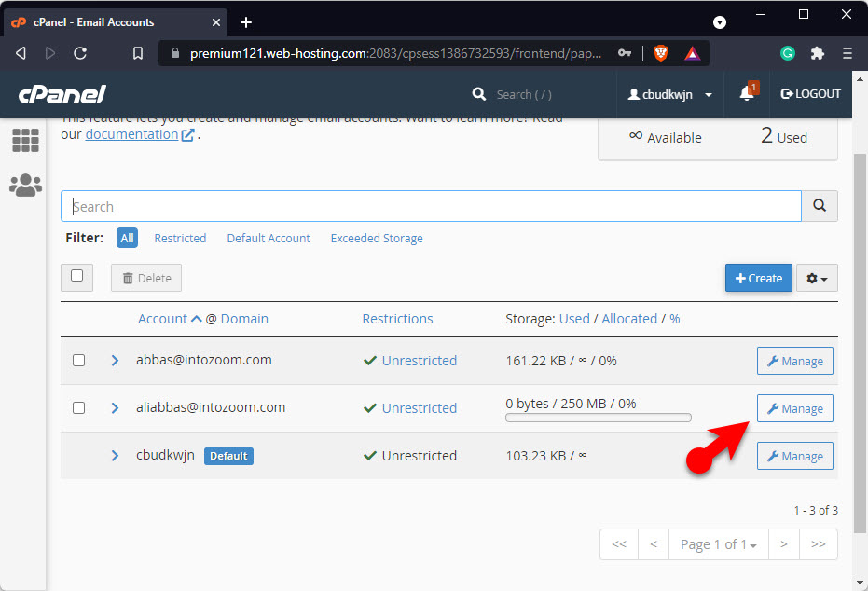This screenshot has height=591, width=868.
Task: Click the grid Tools icon in sidebar
Action: click(25, 141)
